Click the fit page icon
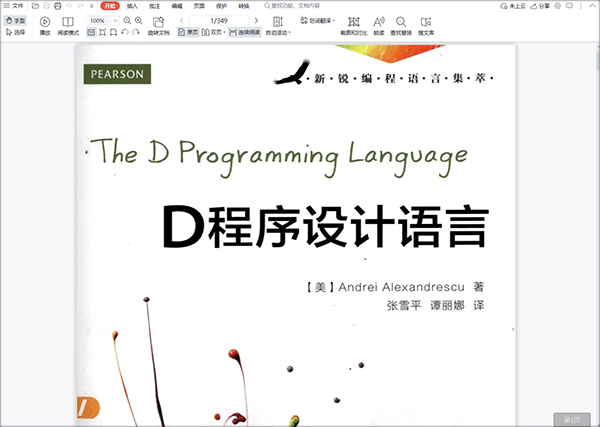The height and width of the screenshot is (427, 600). [x=102, y=33]
